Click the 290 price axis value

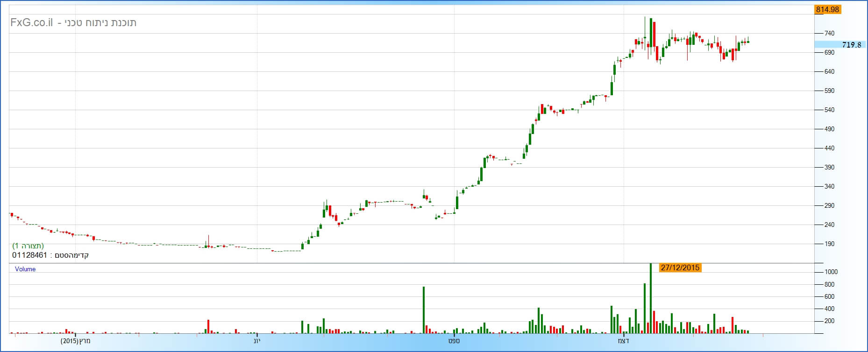point(829,206)
